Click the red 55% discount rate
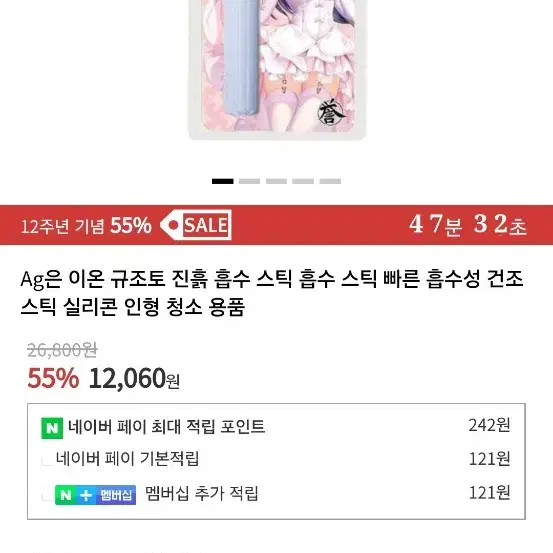Image resolution: width=553 pixels, height=553 pixels. coord(53,378)
